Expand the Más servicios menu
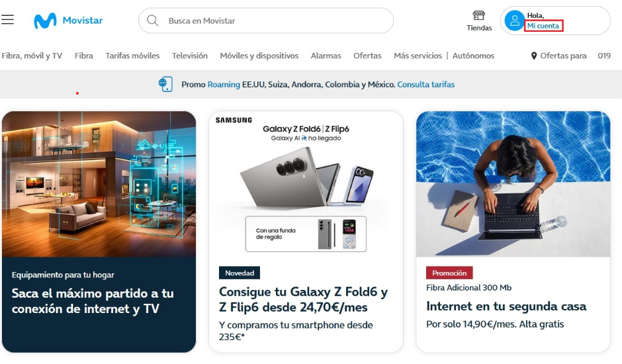622x364 pixels. point(418,56)
